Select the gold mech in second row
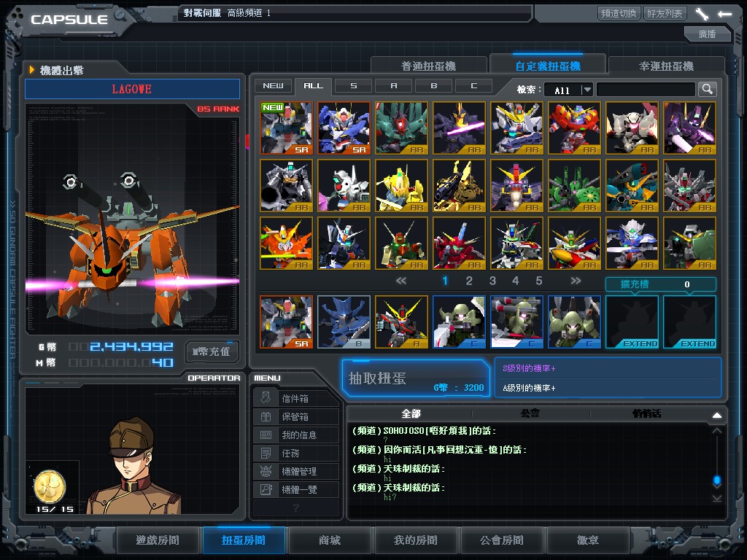This screenshot has width=747, height=560. coord(460,186)
